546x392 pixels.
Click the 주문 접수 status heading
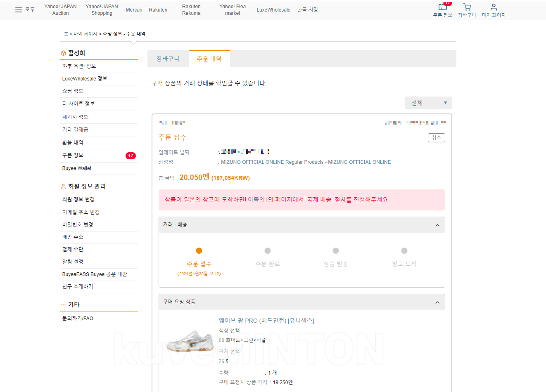173,137
